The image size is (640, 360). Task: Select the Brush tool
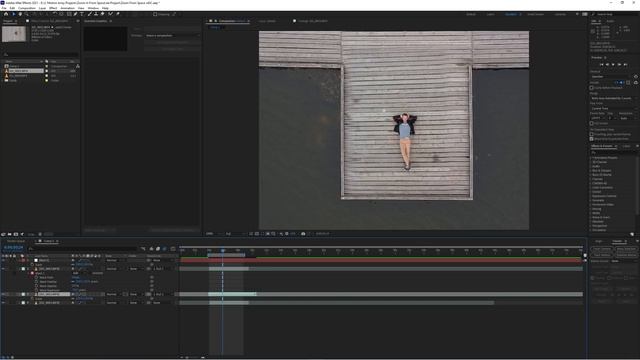89,14
